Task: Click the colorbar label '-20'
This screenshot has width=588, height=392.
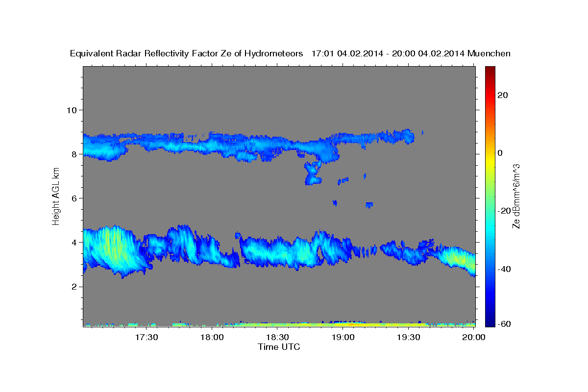Action: [503, 211]
